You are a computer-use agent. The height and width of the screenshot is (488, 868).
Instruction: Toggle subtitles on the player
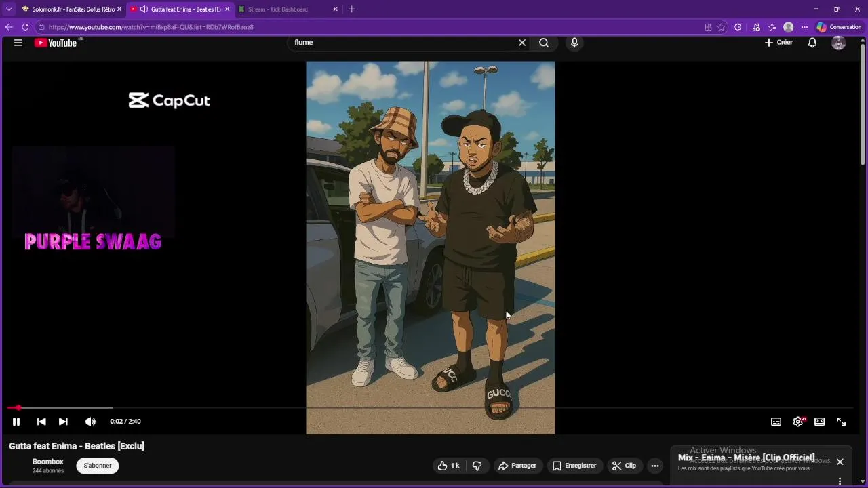776,422
